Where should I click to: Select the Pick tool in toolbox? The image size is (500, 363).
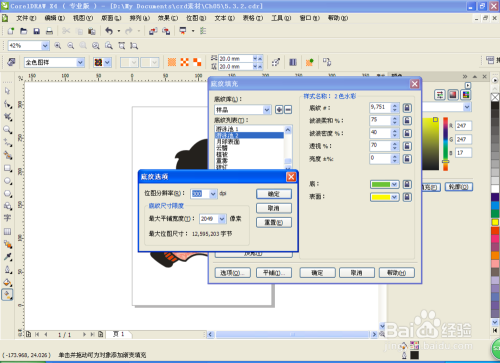click(7, 91)
